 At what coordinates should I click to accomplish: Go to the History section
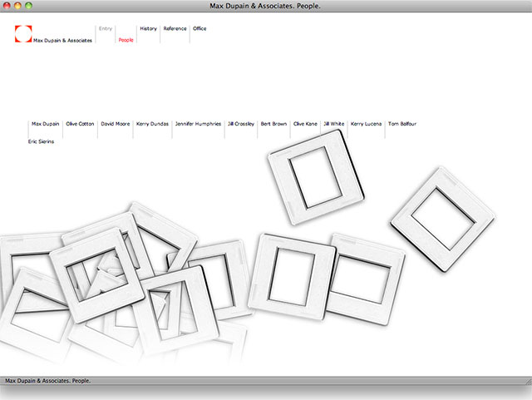coord(148,29)
